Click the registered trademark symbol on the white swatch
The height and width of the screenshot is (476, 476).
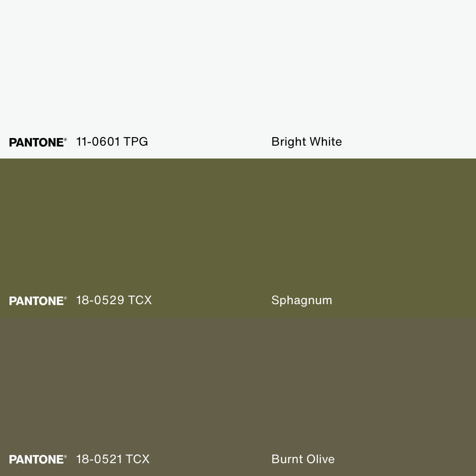point(65,139)
